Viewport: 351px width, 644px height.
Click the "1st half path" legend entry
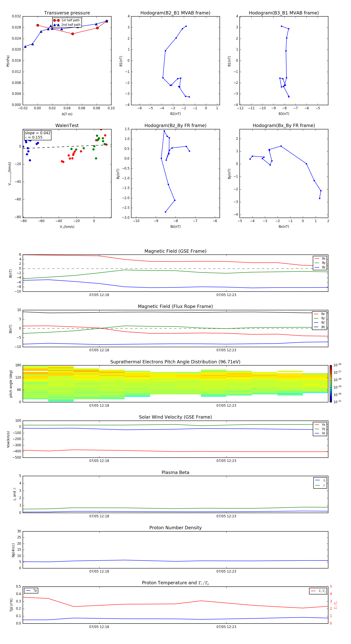pyautogui.click(x=66, y=20)
